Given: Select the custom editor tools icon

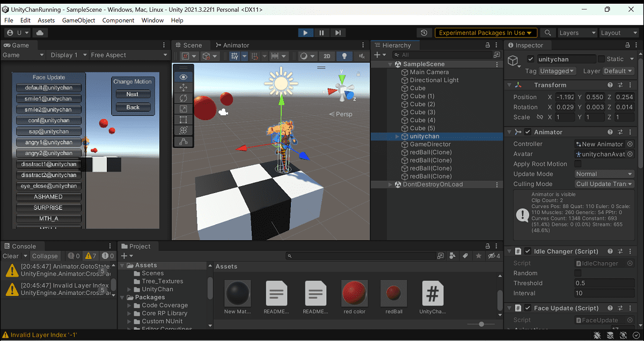Looking at the screenshot, I should point(184,142).
